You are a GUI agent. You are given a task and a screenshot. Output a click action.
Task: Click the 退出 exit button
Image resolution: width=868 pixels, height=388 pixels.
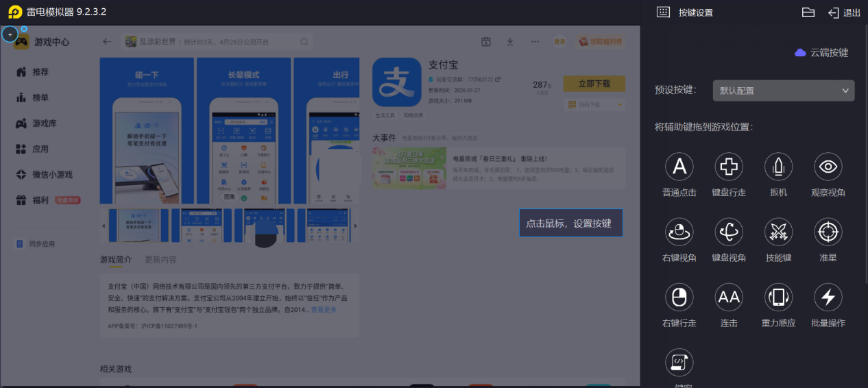coord(844,12)
